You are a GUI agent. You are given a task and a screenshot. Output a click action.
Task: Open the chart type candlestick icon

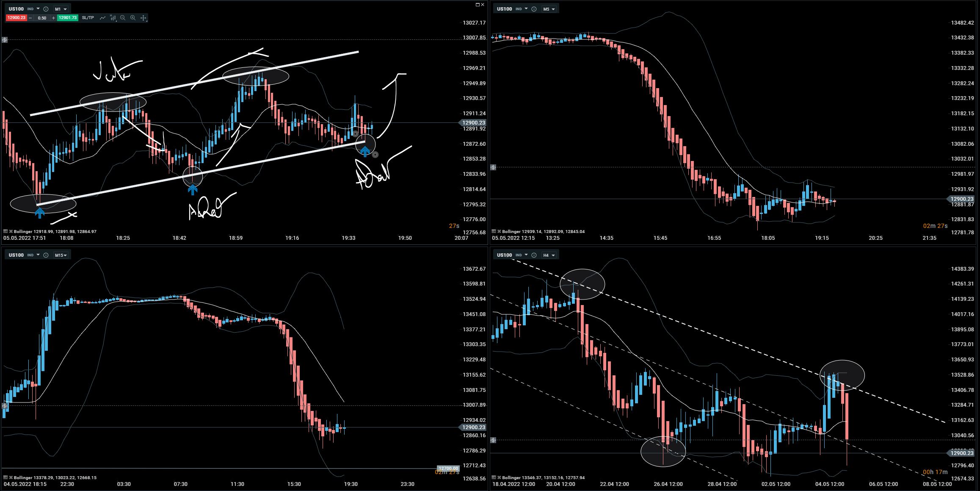113,18
